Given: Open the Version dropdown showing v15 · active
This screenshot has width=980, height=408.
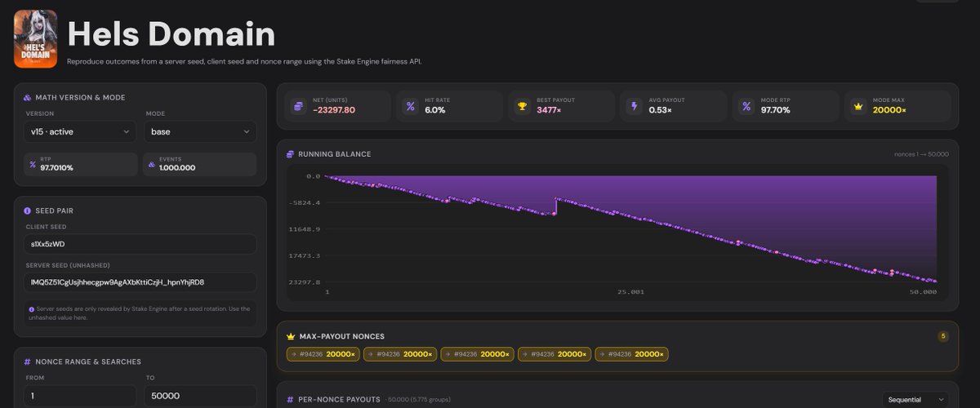Looking at the screenshot, I should tap(80, 131).
